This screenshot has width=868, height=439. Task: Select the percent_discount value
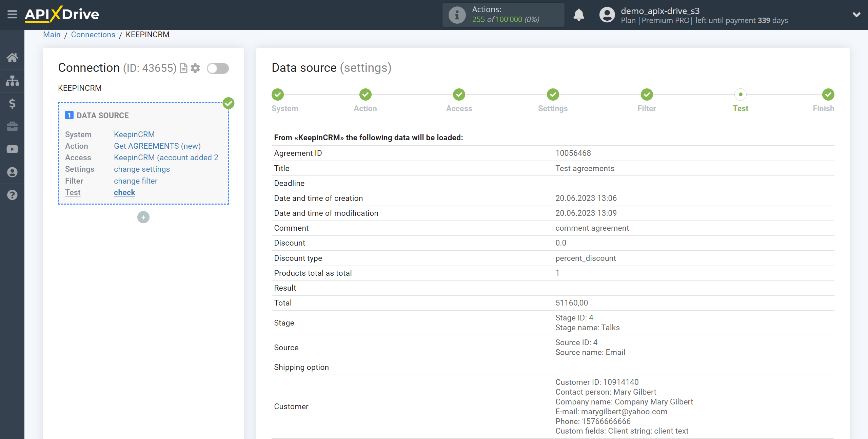tap(586, 258)
